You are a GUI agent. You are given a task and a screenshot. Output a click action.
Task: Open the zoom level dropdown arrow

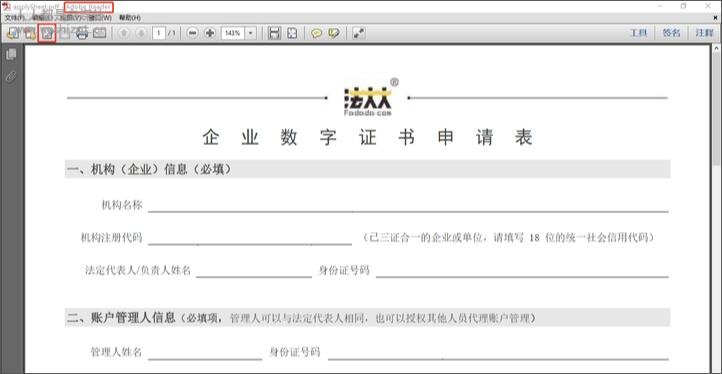(251, 33)
